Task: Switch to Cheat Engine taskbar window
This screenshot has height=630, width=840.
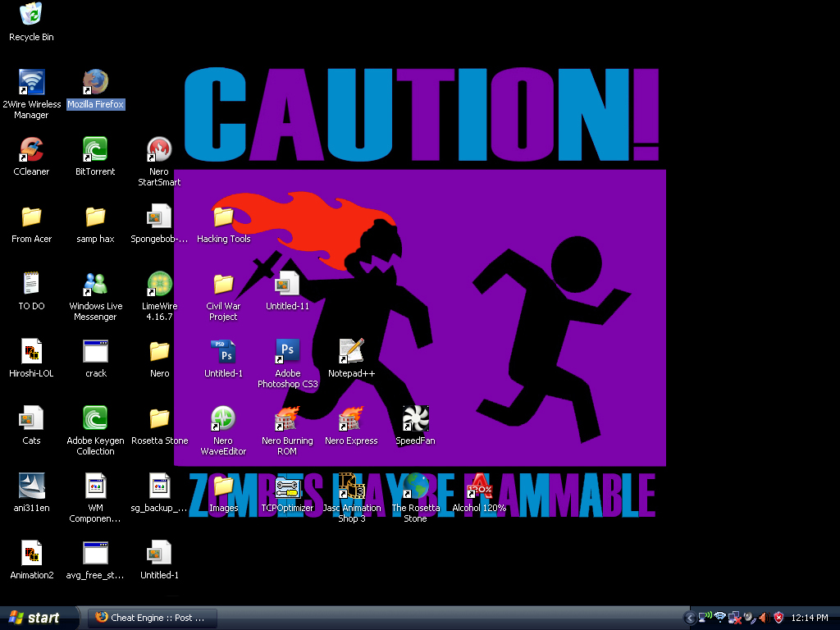Action: tap(152, 618)
